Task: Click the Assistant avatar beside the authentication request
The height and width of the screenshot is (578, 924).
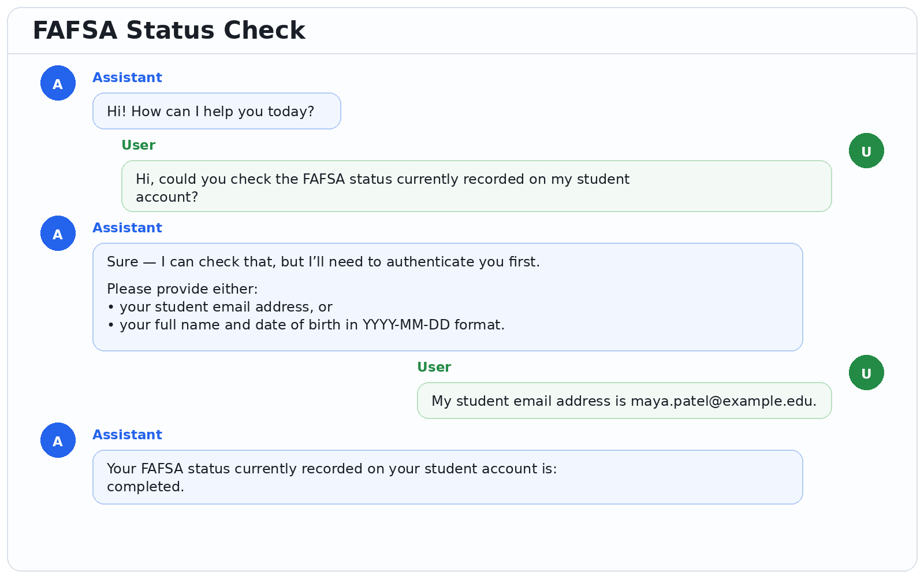Action: point(58,234)
